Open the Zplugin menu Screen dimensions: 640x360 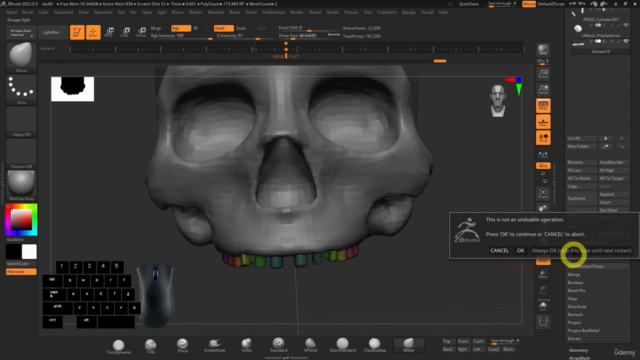[409, 12]
